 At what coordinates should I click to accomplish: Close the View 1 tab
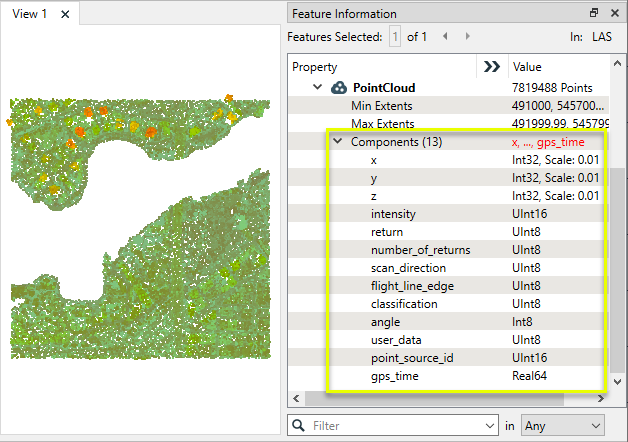(x=65, y=14)
